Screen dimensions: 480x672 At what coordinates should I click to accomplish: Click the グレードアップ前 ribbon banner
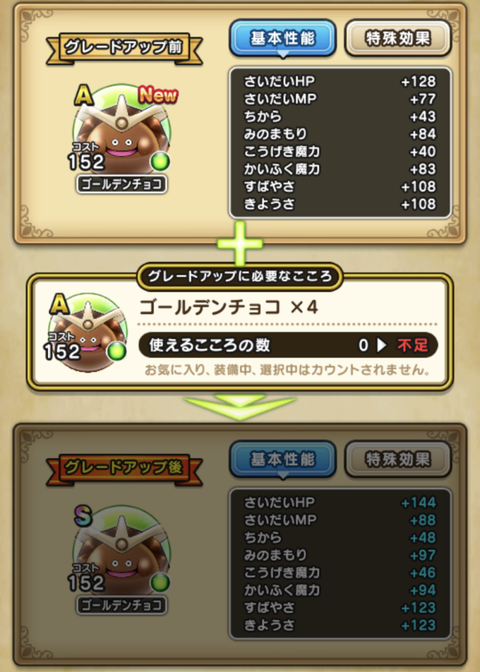[x=124, y=48]
